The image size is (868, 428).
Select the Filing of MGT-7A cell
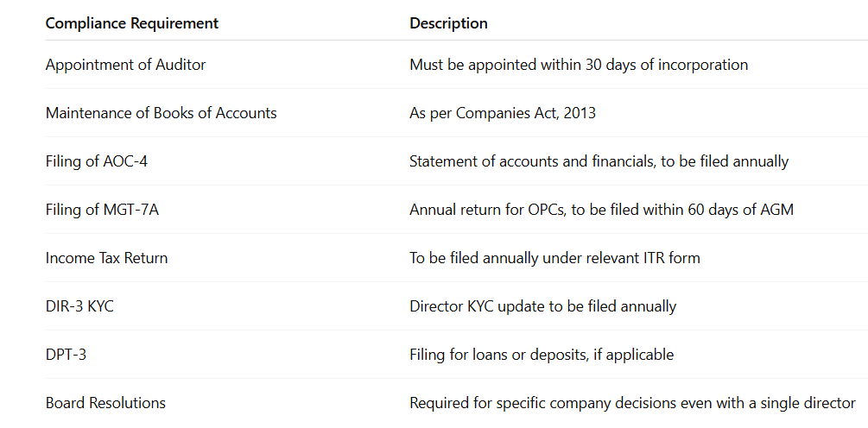(102, 211)
